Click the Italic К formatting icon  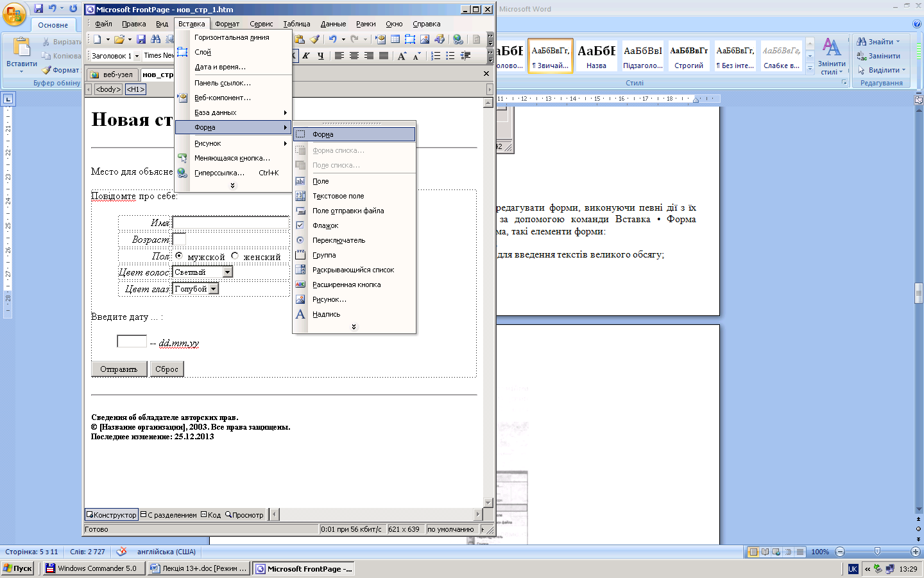tap(306, 56)
